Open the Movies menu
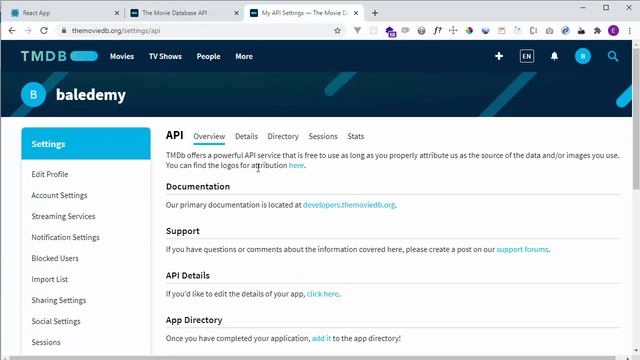This screenshot has height=360, width=640. click(x=122, y=56)
